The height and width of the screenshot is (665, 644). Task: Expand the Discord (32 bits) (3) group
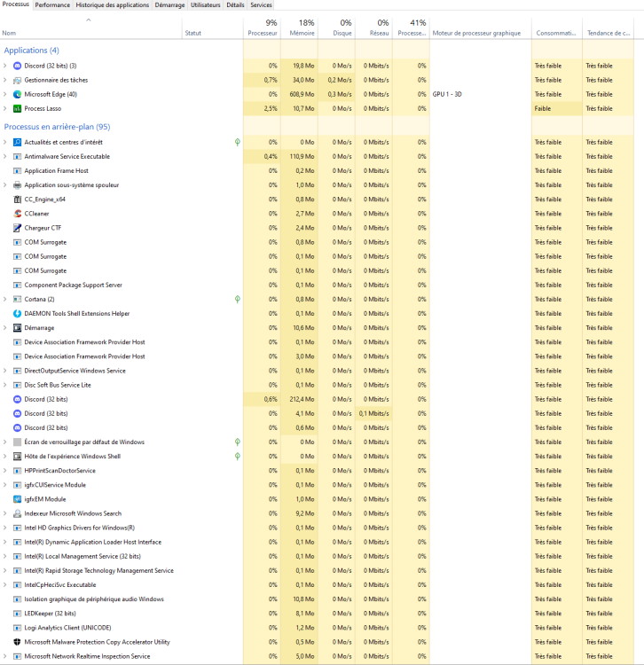[x=5, y=66]
